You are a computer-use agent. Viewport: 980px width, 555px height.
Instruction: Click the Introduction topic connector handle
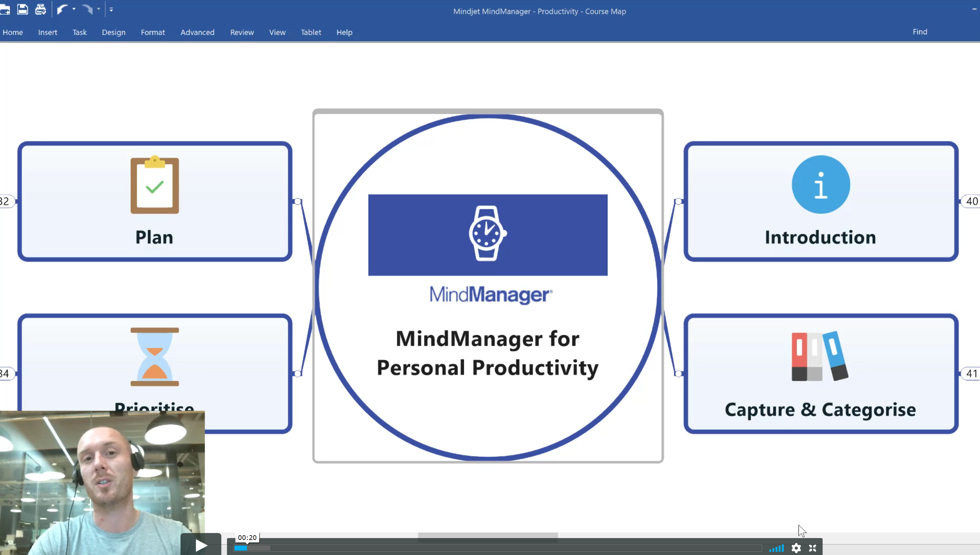[x=678, y=201]
